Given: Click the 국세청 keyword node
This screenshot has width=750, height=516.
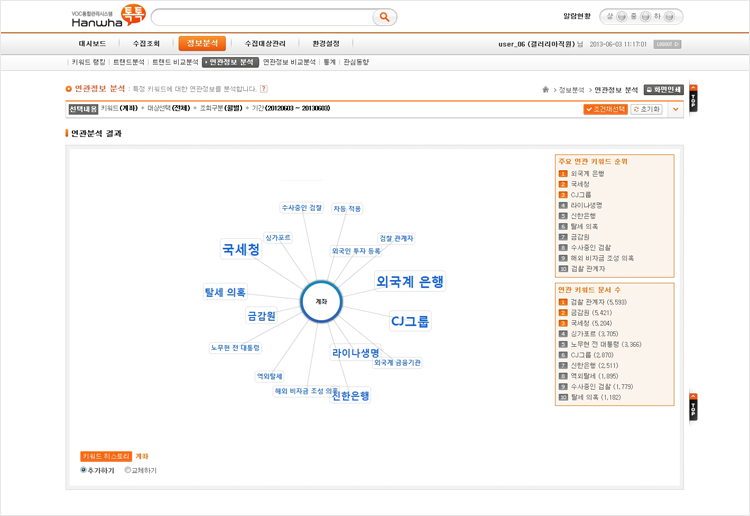Looking at the screenshot, I should [241, 249].
